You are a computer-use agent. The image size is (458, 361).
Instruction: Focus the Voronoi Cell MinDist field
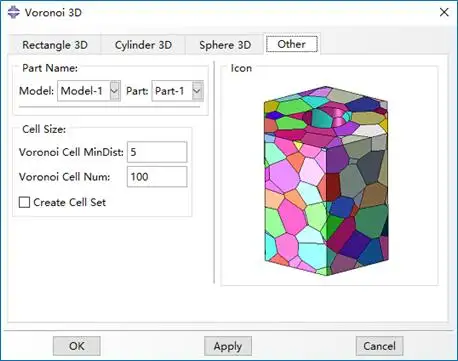point(157,152)
